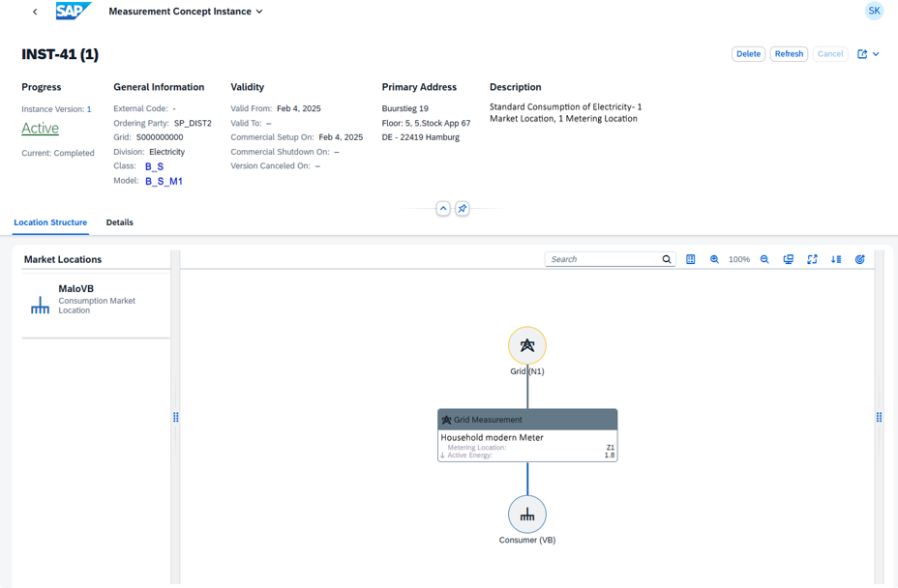Click the SAP logo

pyautogui.click(x=74, y=12)
